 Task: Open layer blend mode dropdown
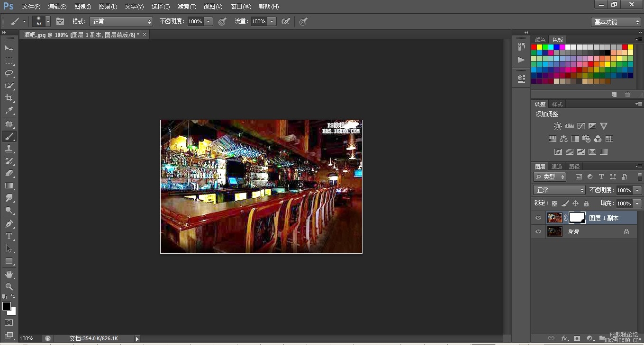click(x=560, y=190)
